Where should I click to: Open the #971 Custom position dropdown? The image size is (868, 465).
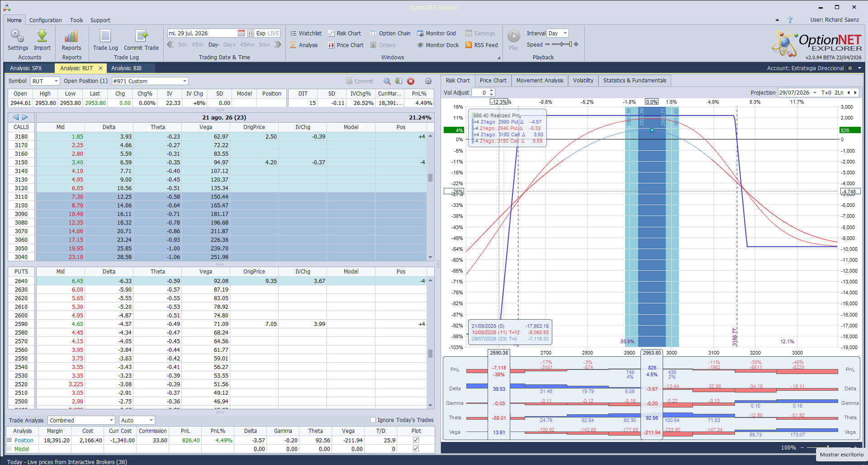pyautogui.click(x=185, y=81)
